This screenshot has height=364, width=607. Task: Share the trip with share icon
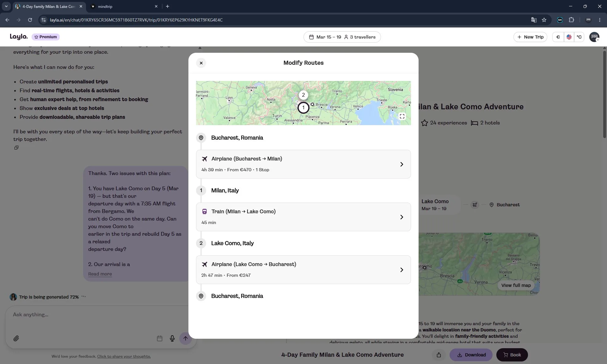click(438, 355)
